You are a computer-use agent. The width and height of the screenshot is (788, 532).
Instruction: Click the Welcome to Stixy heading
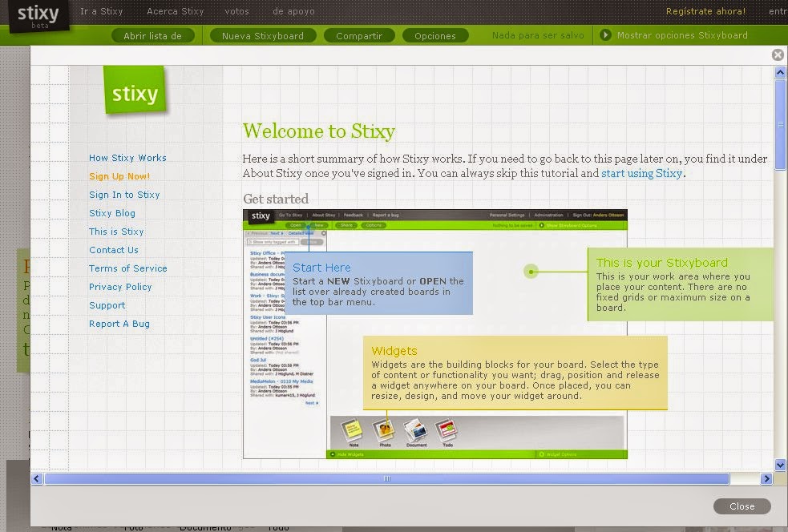(x=319, y=131)
